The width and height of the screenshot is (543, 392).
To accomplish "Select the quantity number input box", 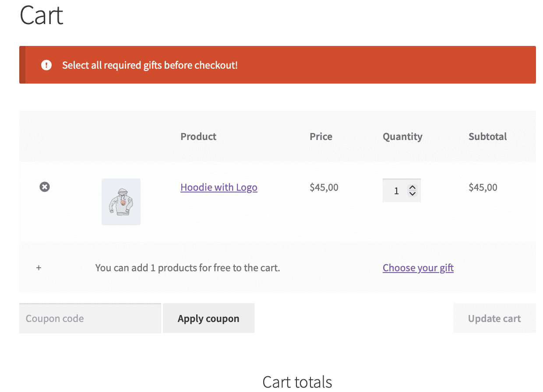I will (397, 190).
